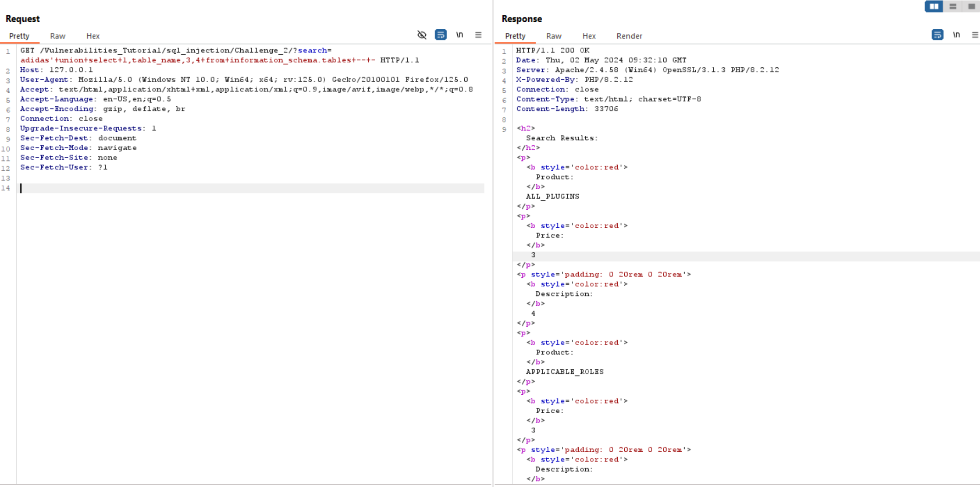This screenshot has height=487, width=980.
Task: Click the X-Powered-By response header
Action: pos(575,80)
